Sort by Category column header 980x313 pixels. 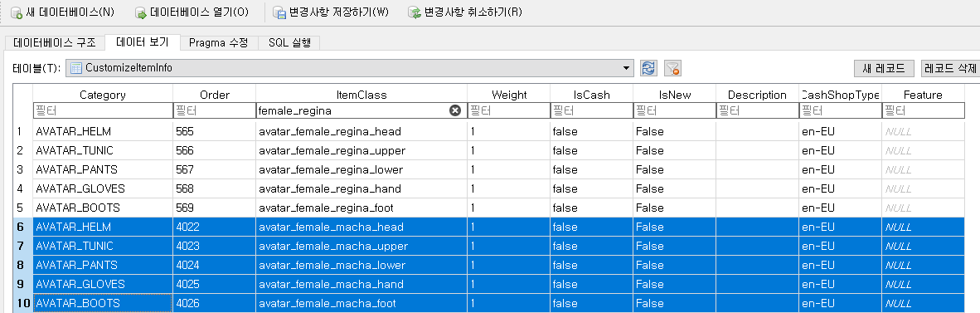coord(103,95)
